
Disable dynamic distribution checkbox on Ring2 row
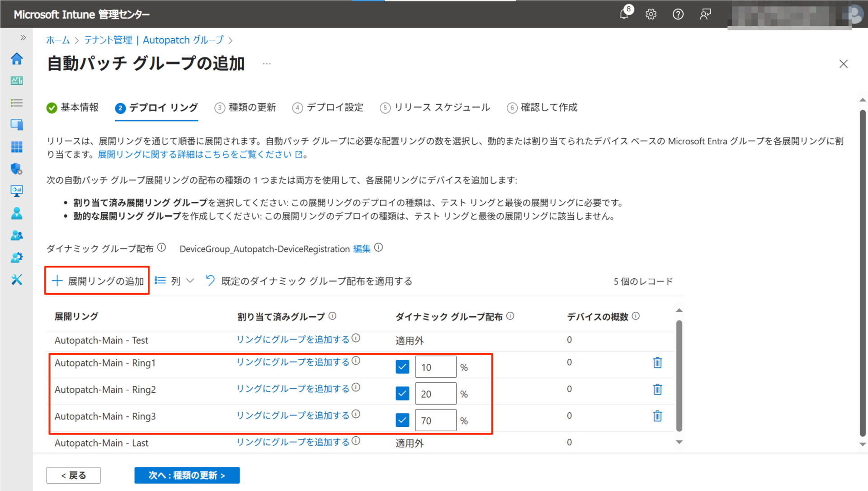tap(402, 393)
